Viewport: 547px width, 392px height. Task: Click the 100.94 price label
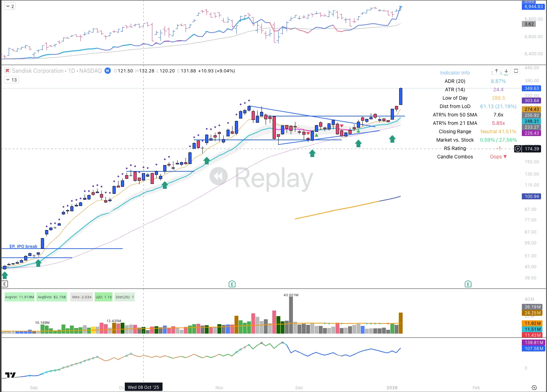tap(532, 197)
